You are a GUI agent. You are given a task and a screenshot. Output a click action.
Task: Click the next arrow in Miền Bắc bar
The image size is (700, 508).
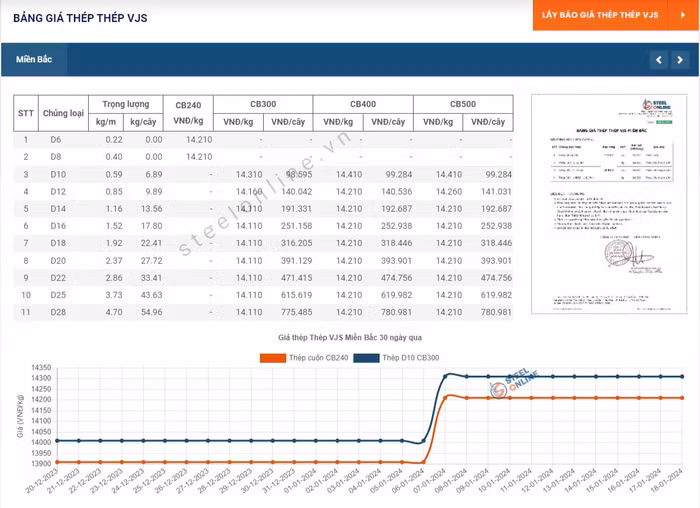pyautogui.click(x=679, y=60)
